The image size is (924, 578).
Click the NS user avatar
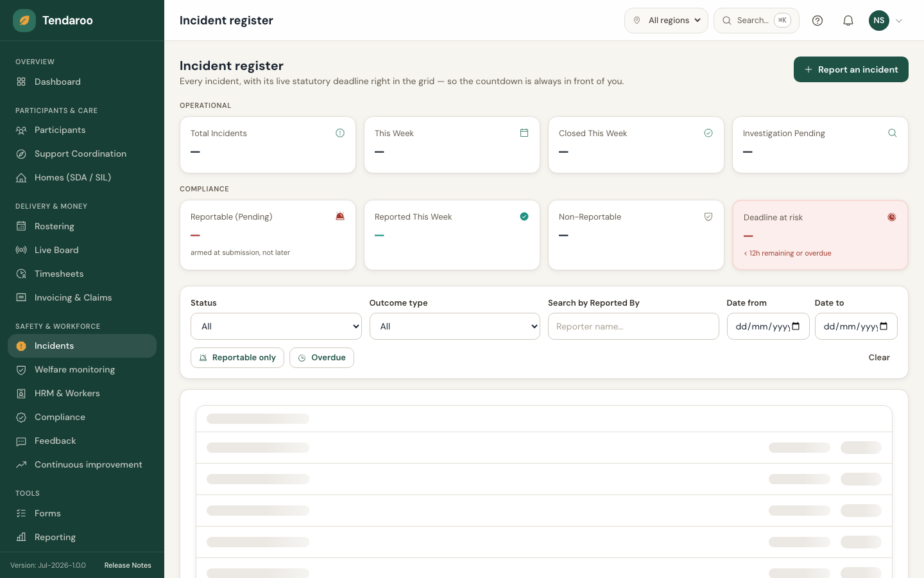879,21
